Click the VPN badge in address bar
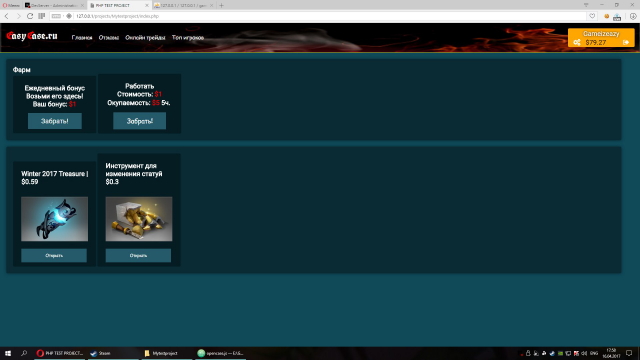Viewport: 640px width, 360px height. click(56, 16)
